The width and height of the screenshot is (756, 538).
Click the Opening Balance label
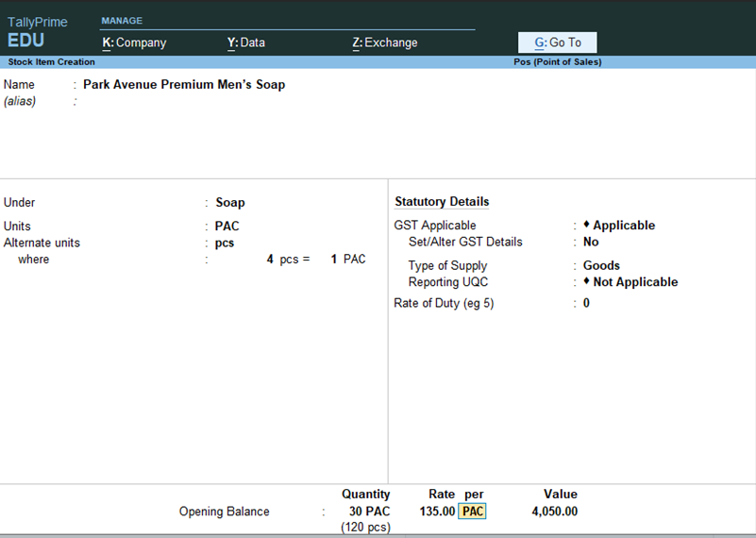pos(225,511)
